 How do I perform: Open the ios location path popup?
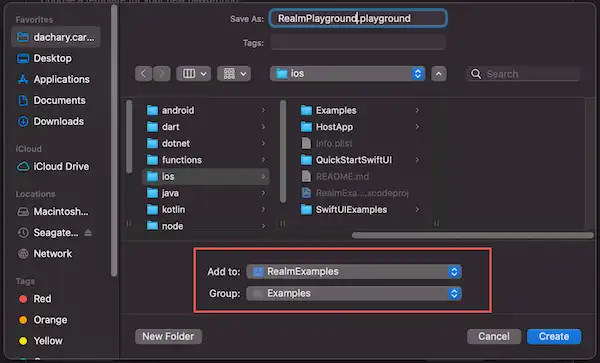click(347, 73)
